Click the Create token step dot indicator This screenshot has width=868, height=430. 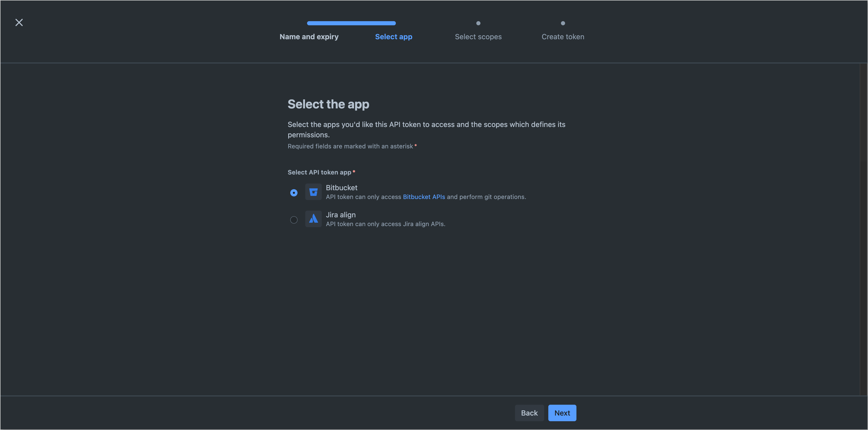pyautogui.click(x=562, y=23)
